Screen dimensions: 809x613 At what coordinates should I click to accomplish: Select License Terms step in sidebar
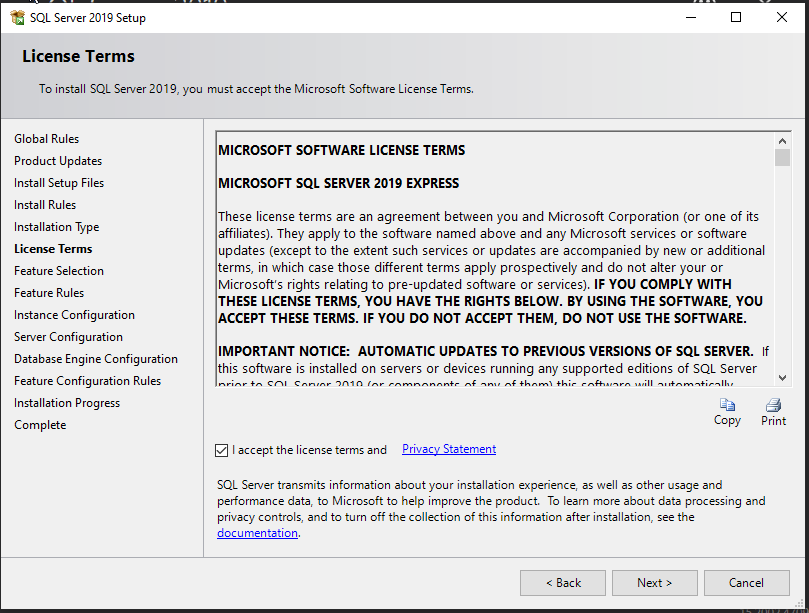coord(53,249)
